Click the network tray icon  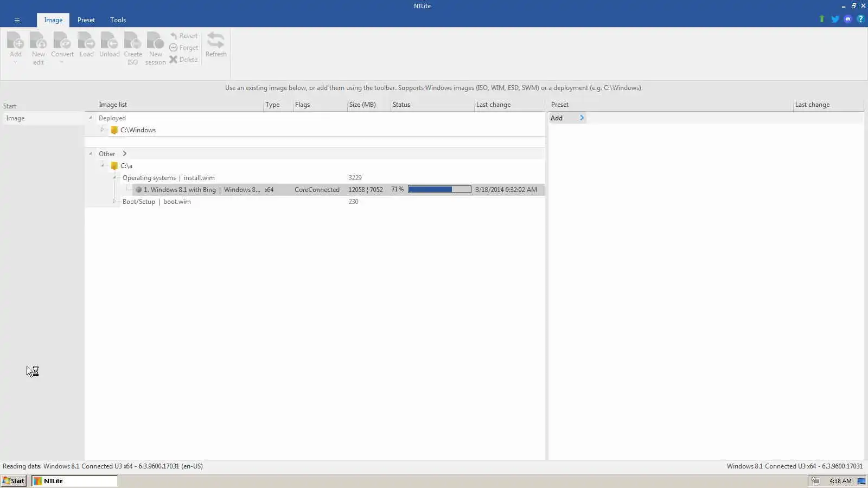pyautogui.click(x=815, y=481)
